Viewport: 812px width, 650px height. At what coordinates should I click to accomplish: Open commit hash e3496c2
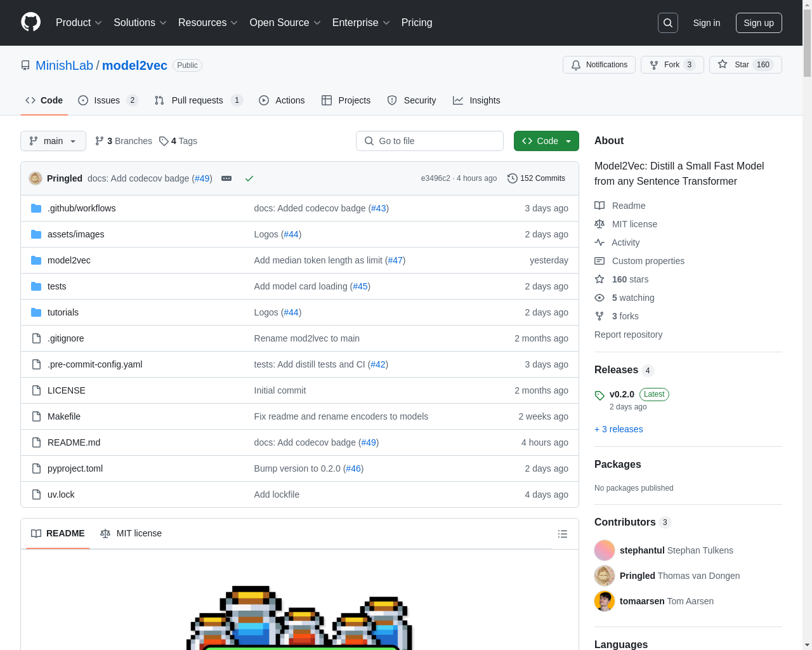click(x=435, y=178)
